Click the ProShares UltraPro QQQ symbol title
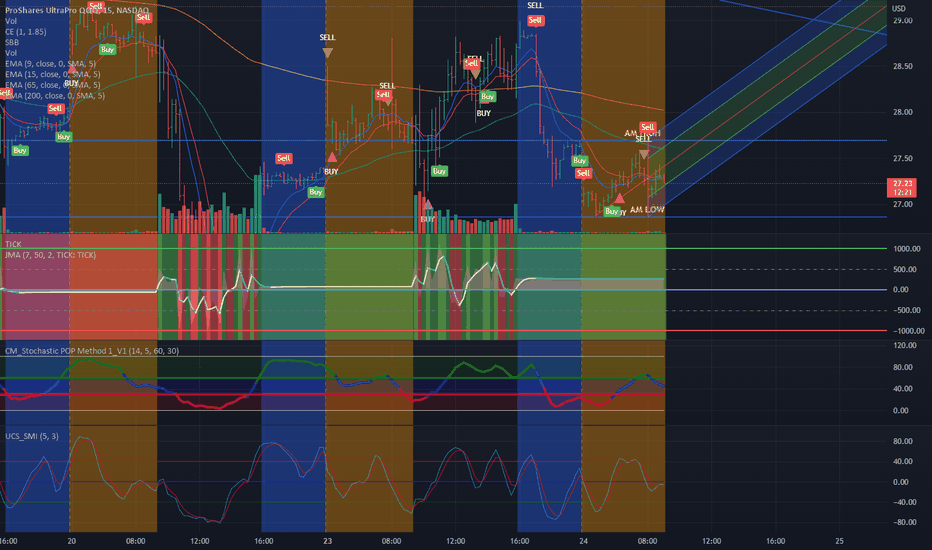This screenshot has height=550, width=932. coord(77,10)
